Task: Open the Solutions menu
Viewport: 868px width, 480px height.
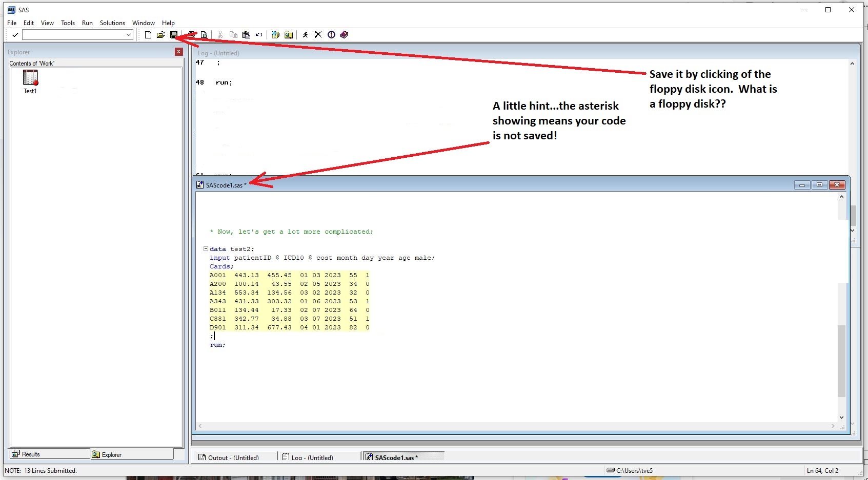Action: (112, 23)
